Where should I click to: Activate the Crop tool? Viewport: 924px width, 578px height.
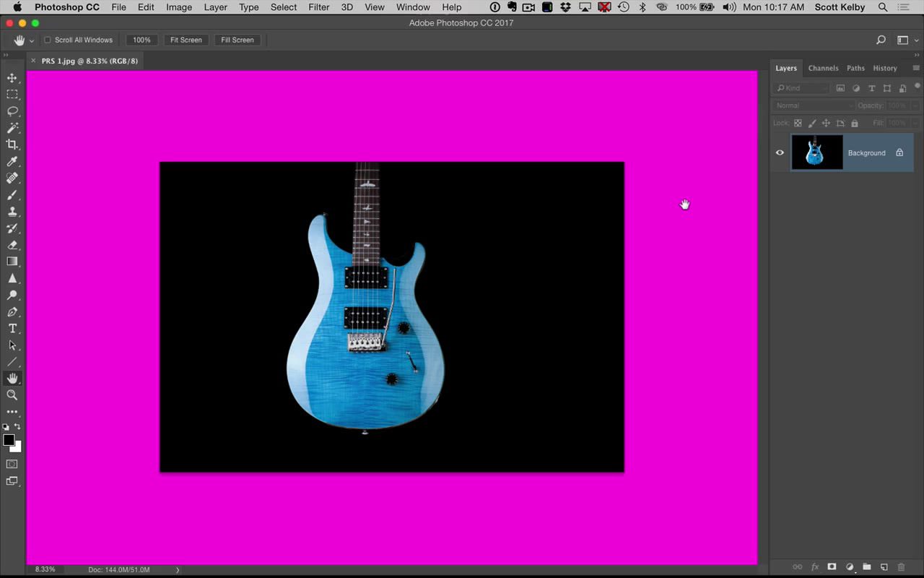12,144
